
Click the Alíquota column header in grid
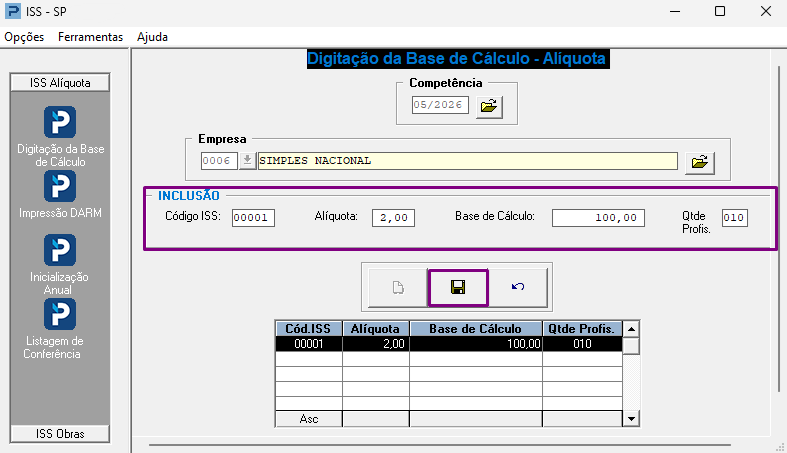click(375, 329)
